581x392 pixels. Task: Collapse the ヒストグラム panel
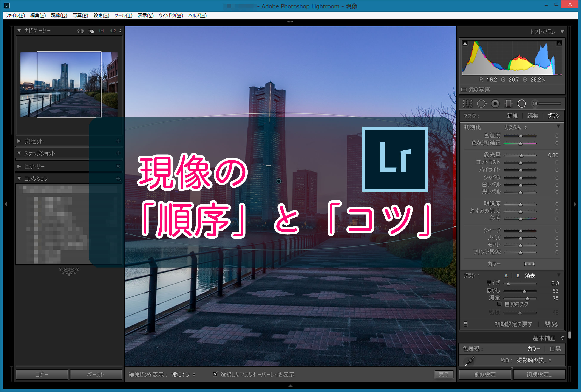coord(562,32)
